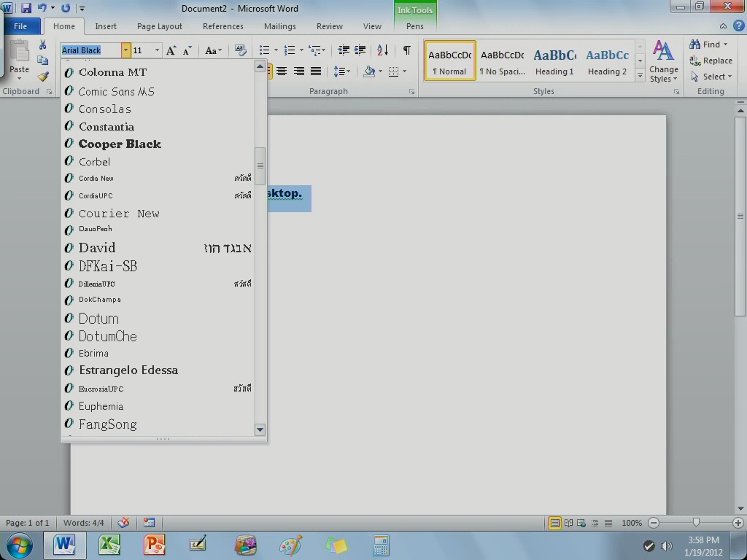Open Excel from the taskbar

[109, 545]
